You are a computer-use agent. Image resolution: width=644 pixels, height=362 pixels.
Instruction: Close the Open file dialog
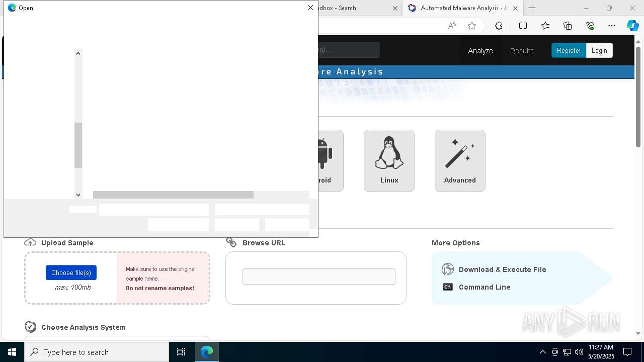coord(310,8)
